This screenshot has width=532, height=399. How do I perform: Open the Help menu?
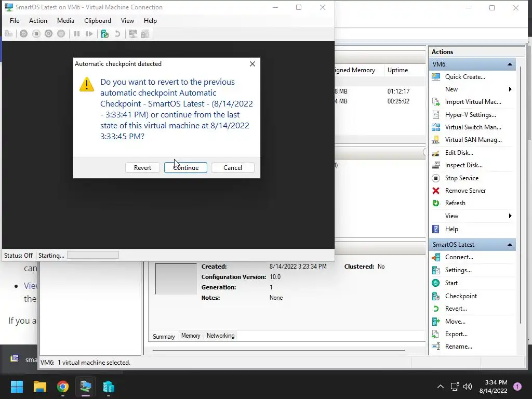150,21
